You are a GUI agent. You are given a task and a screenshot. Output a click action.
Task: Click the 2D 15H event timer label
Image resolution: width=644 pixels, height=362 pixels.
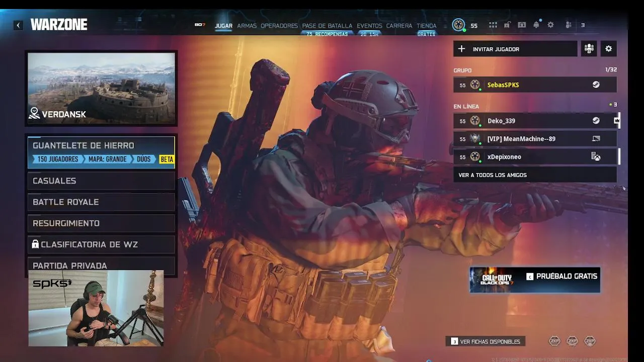pos(369,34)
